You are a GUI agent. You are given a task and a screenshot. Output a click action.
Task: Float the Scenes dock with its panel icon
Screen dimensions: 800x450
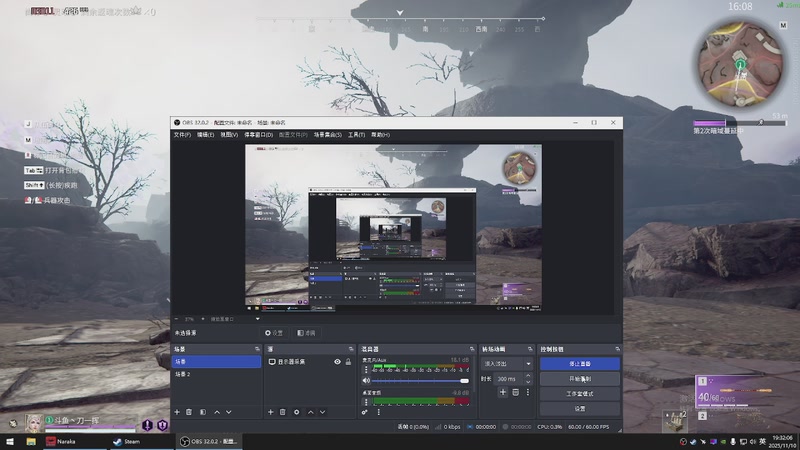(257, 349)
